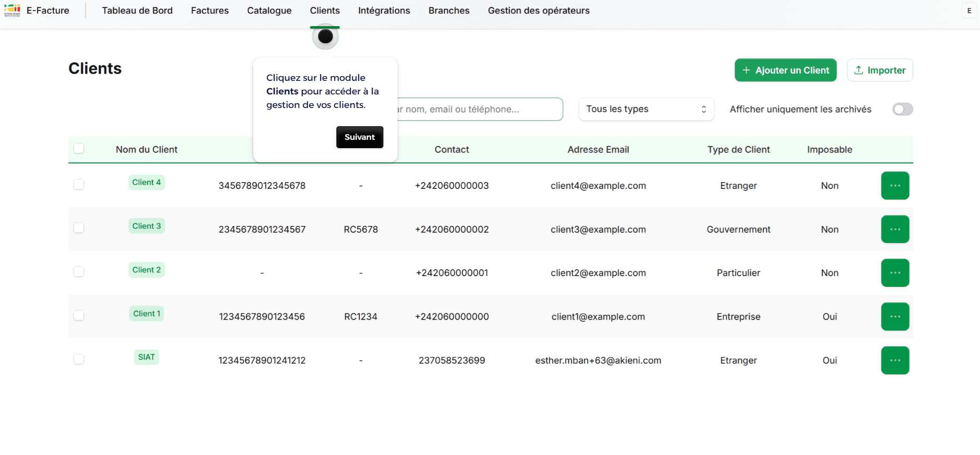Expand the Tous les types dropdown

[646, 109]
